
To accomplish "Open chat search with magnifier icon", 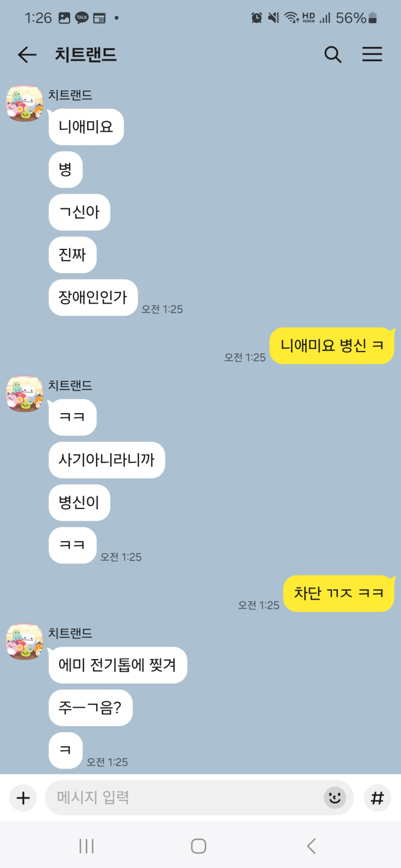I will point(333,55).
